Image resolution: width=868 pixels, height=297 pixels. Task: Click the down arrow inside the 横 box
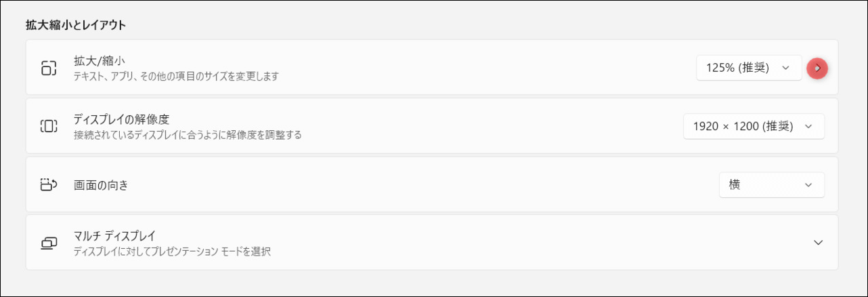click(808, 185)
